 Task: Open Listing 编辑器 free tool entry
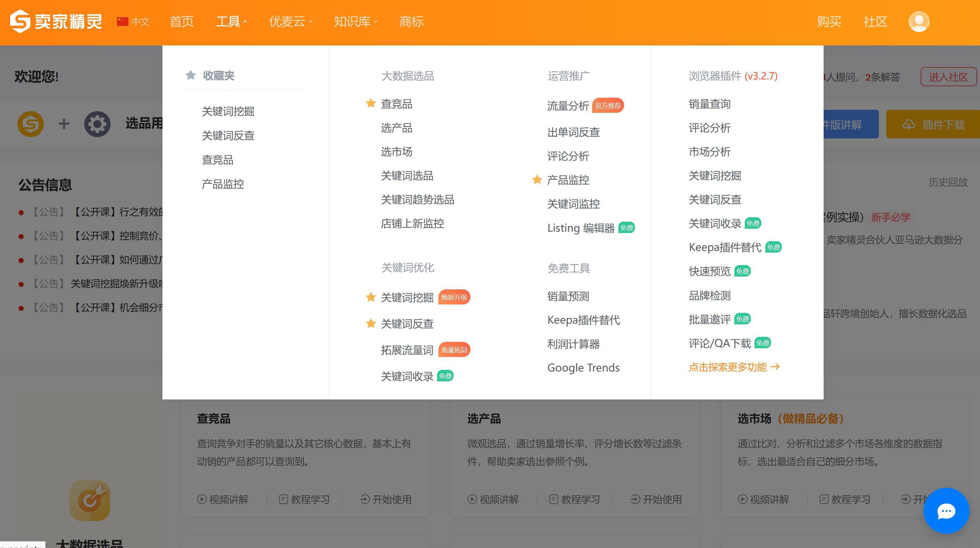pos(581,228)
